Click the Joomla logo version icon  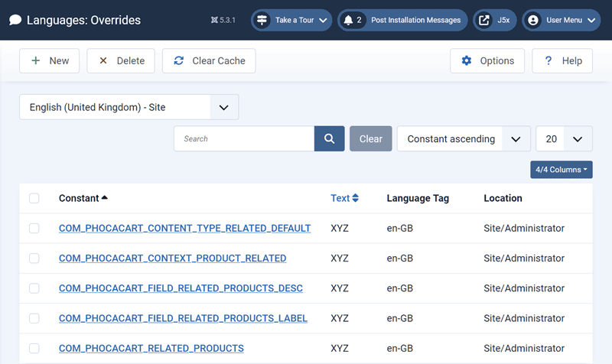[214, 21]
